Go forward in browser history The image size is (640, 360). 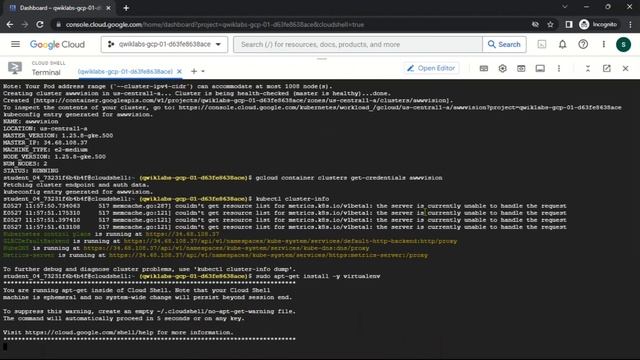pos(25,24)
